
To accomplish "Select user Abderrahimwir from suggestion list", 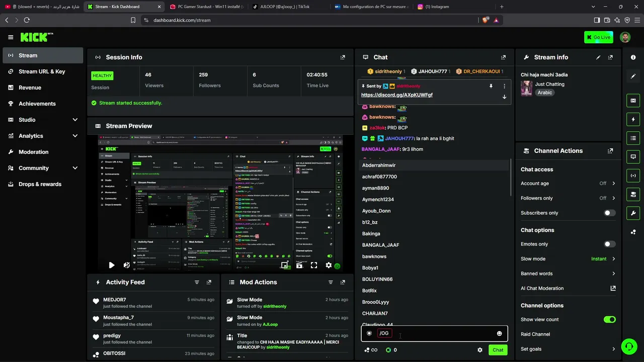I will point(435,165).
